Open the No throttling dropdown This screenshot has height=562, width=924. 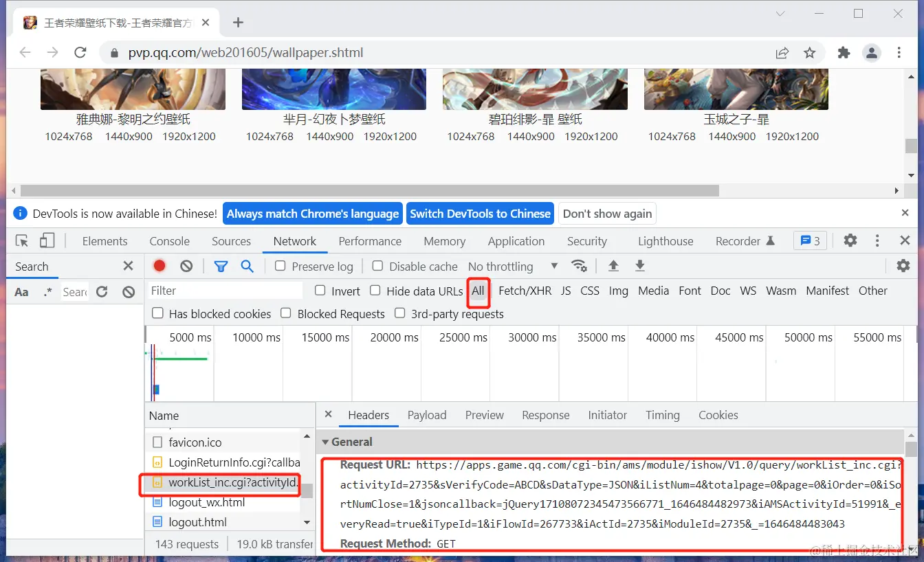(513, 266)
